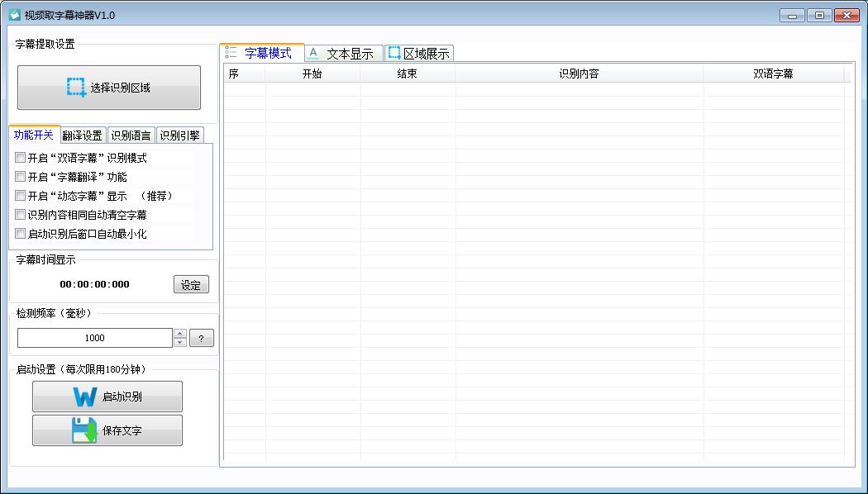Click the blue W start icon
Viewport: 868px width, 494px height.
(84, 397)
